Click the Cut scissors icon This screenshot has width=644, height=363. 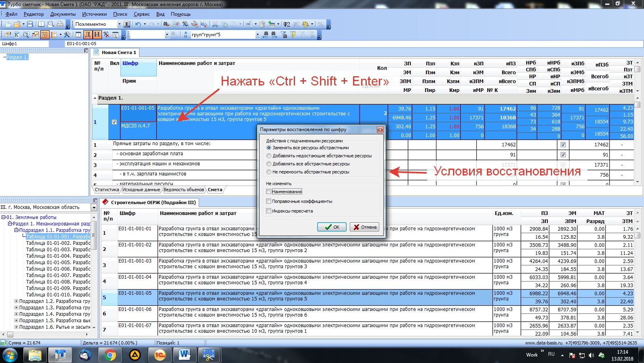pyautogui.click(x=215, y=24)
